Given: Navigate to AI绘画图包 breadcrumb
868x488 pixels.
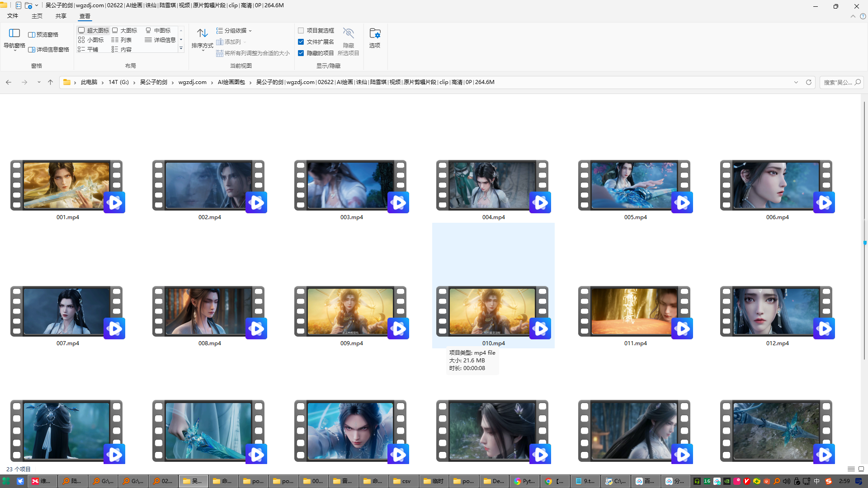Looking at the screenshot, I should pyautogui.click(x=231, y=82).
